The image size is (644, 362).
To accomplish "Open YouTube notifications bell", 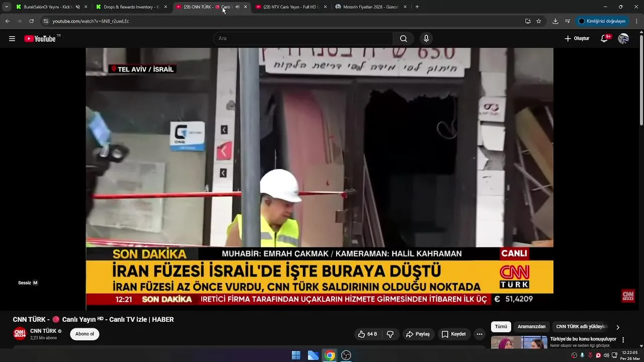I will (x=605, y=39).
